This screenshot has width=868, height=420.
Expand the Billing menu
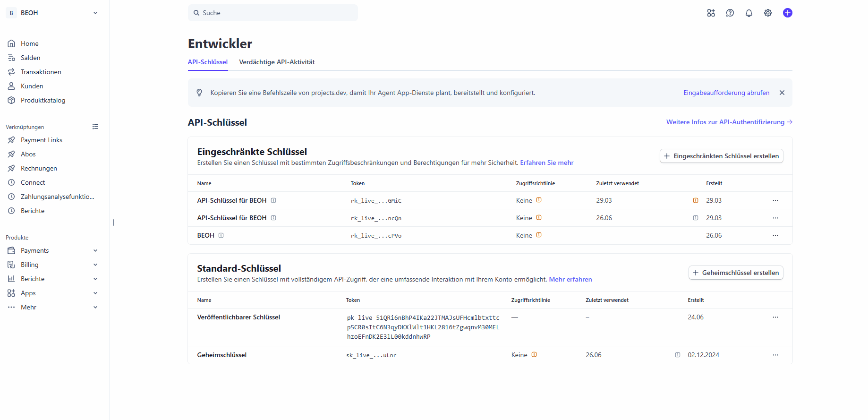[x=52, y=265]
